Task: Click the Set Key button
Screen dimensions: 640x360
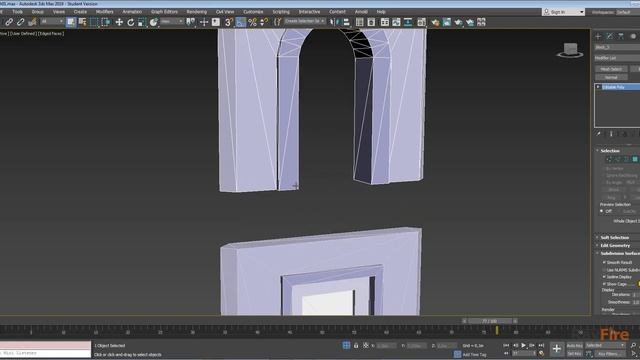Action: pyautogui.click(x=575, y=353)
